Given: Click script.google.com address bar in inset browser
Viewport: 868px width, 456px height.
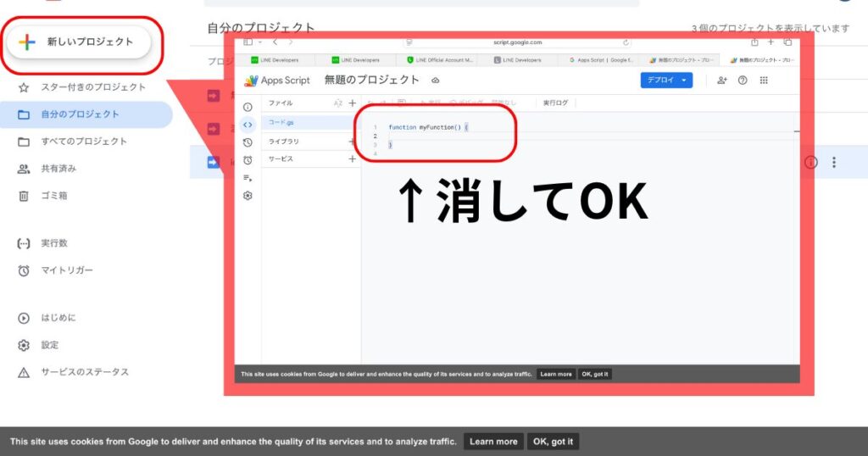Looking at the screenshot, I should (518, 42).
